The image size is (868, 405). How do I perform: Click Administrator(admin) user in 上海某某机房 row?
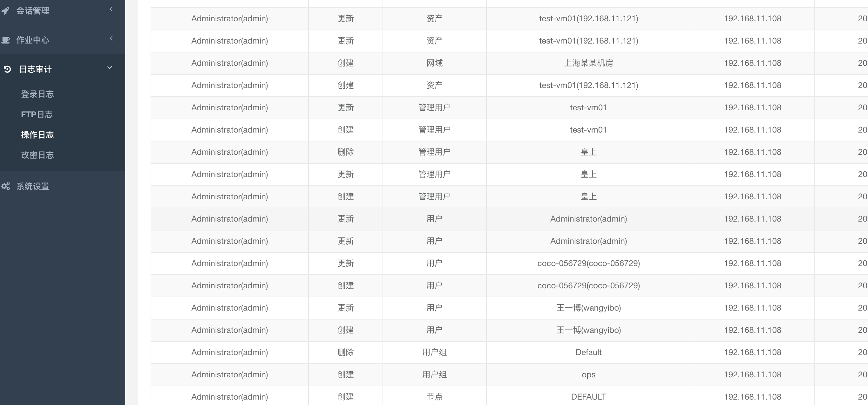230,63
